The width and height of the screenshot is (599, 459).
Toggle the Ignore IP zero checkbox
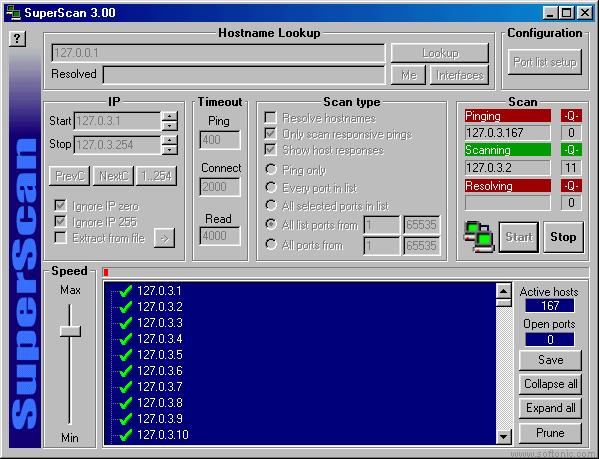pos(60,206)
